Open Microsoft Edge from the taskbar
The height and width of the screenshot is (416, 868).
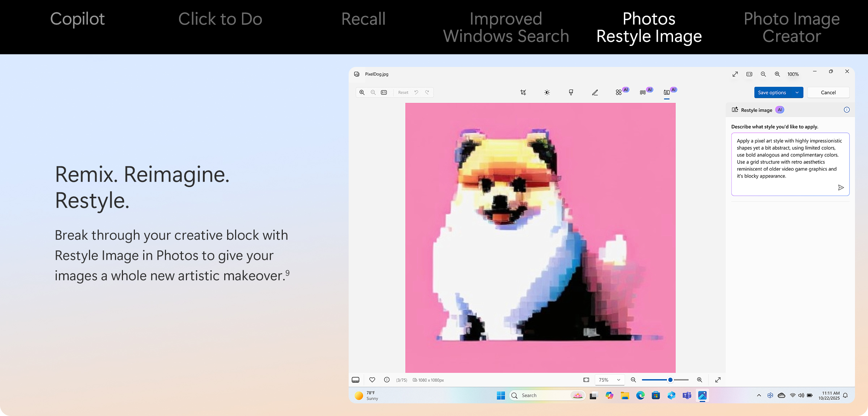(x=641, y=395)
